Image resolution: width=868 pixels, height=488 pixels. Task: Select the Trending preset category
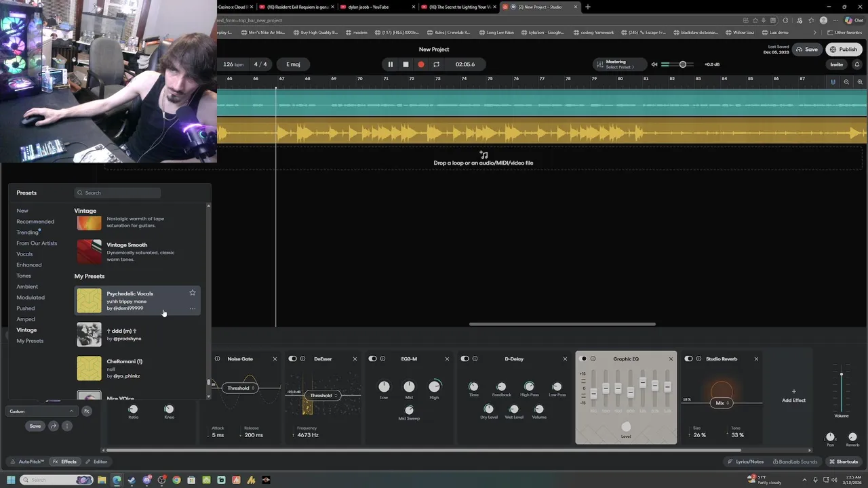point(28,232)
